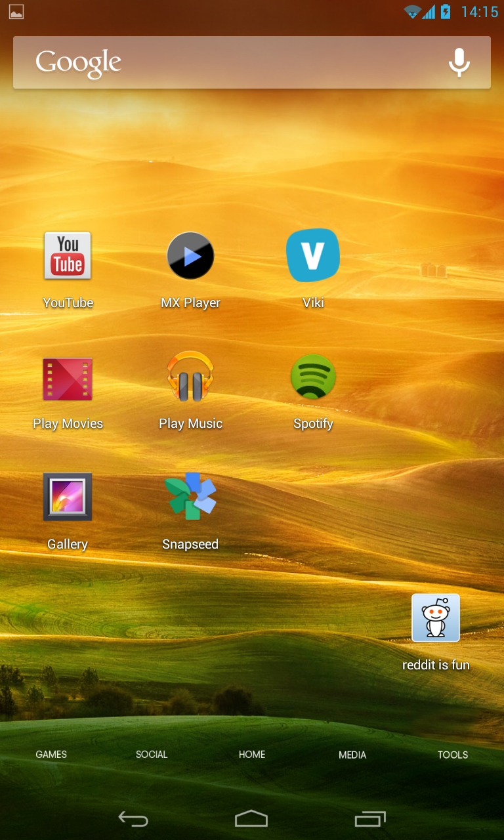Screen dimensions: 504x840
Task: Open the Viki app
Action: pyautogui.click(x=313, y=256)
